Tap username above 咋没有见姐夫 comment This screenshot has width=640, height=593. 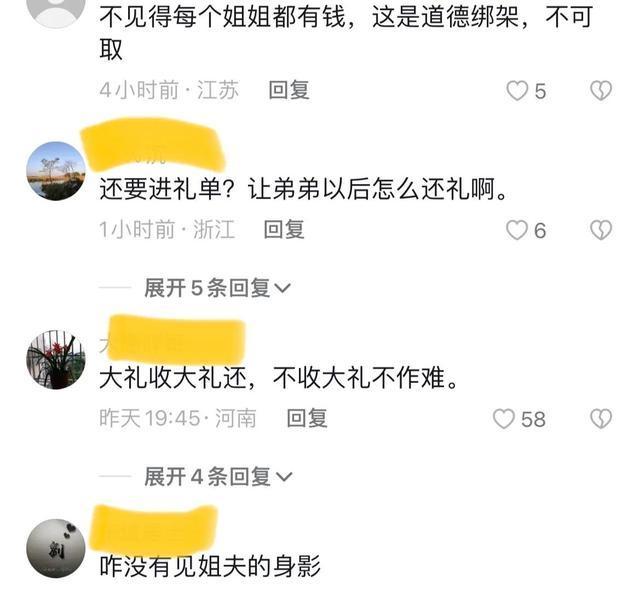(x=154, y=528)
